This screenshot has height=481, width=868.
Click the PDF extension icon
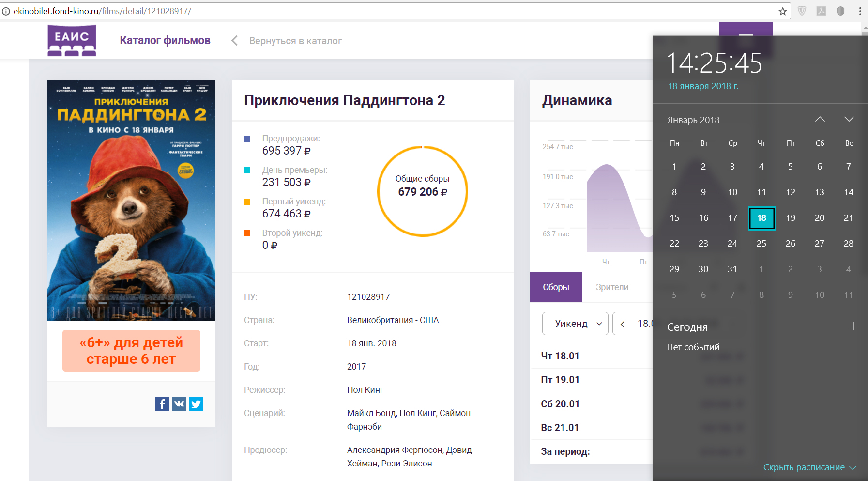pyautogui.click(x=822, y=11)
